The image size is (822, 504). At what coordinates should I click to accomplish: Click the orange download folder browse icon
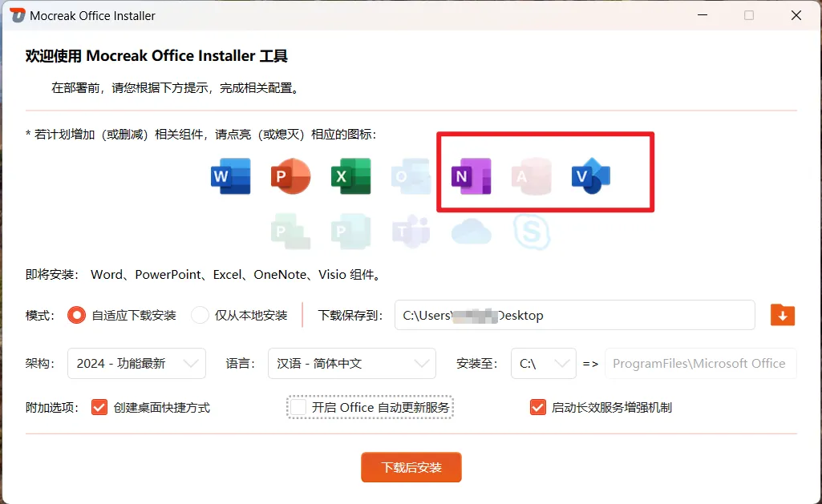click(x=783, y=316)
